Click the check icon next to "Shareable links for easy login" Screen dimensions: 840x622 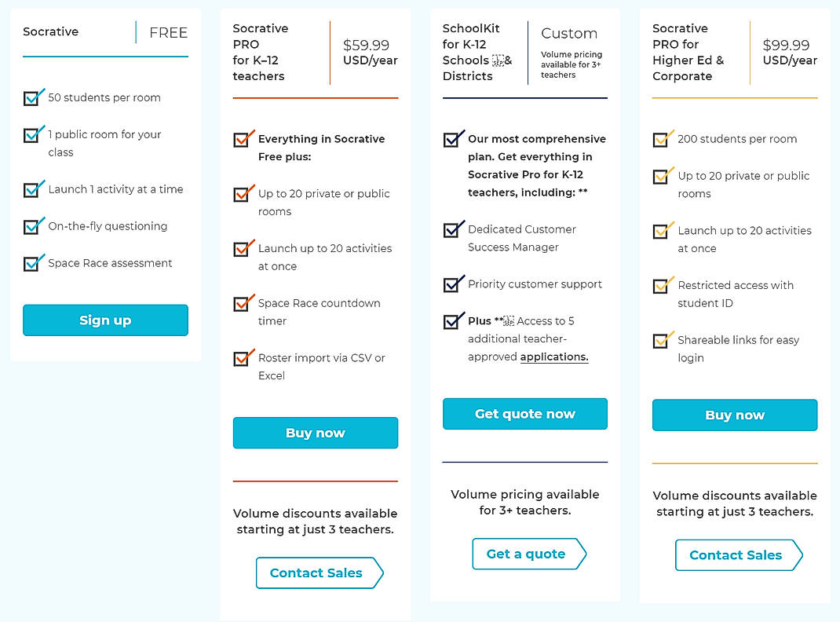[662, 339]
